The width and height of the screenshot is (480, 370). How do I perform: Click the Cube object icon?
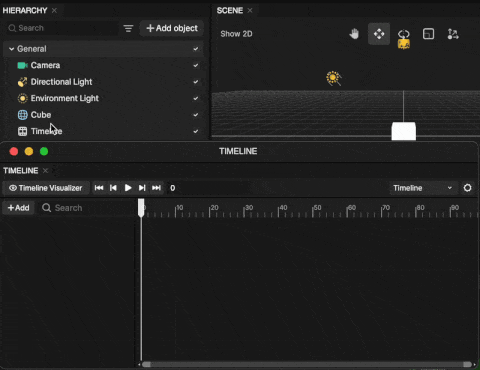[x=22, y=115]
